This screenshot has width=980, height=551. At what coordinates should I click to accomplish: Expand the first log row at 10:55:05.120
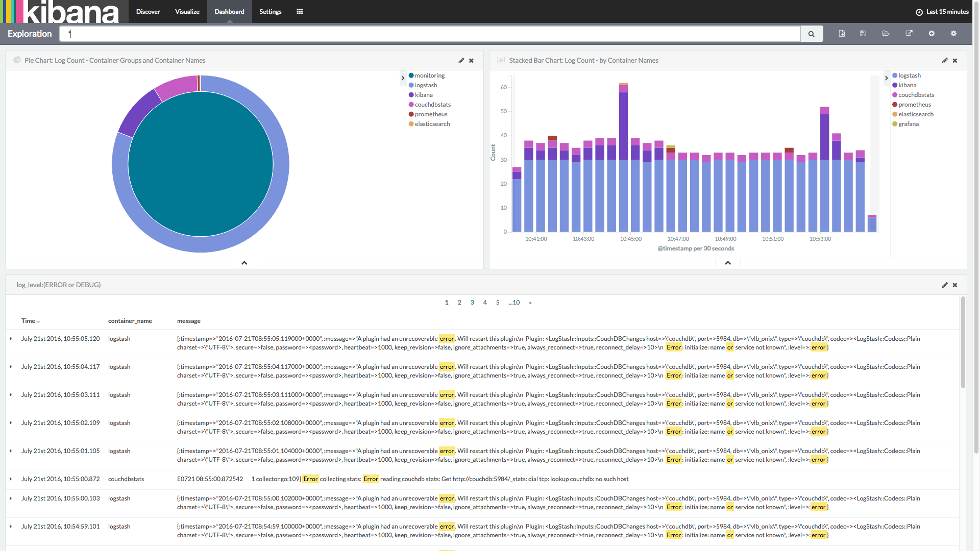pos(11,339)
